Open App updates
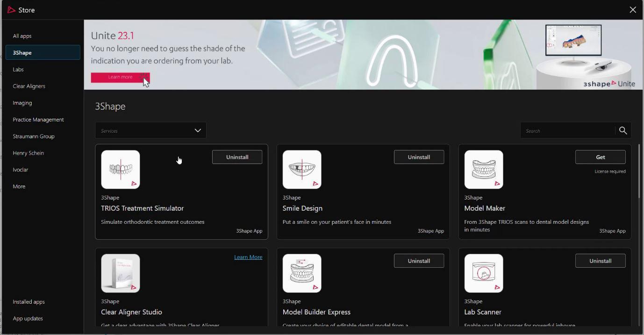Image resolution: width=644 pixels, height=335 pixels. pyautogui.click(x=28, y=319)
